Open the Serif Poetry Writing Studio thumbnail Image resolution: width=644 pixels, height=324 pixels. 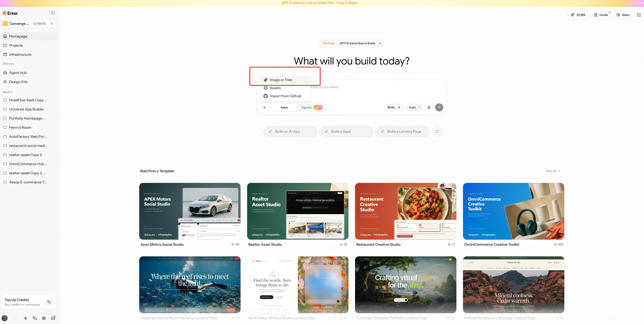[x=298, y=285]
